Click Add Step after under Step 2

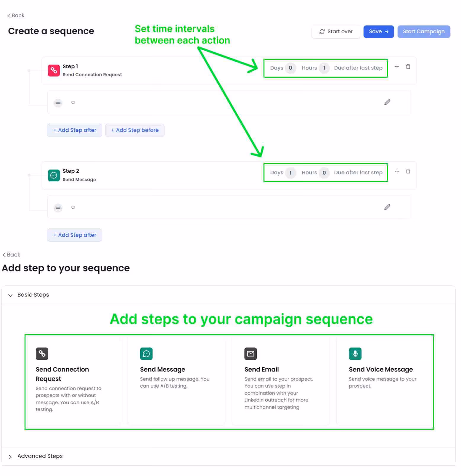[75, 235]
